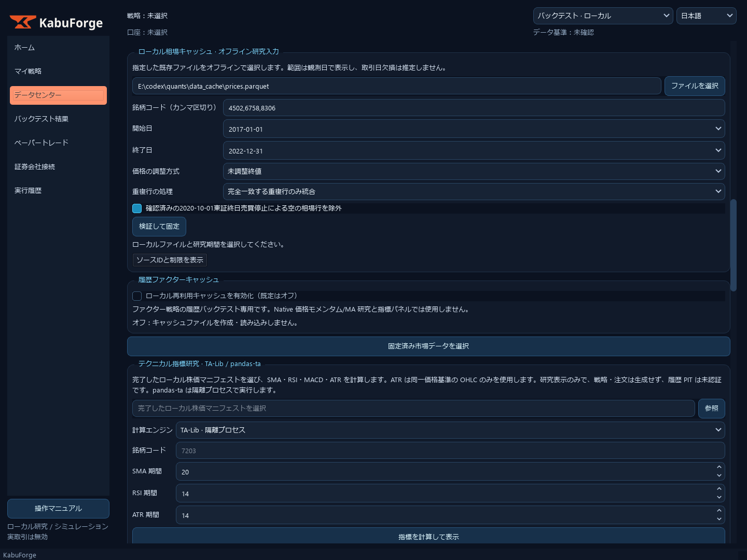Open the 重複行の処理 dropdown

point(474,191)
